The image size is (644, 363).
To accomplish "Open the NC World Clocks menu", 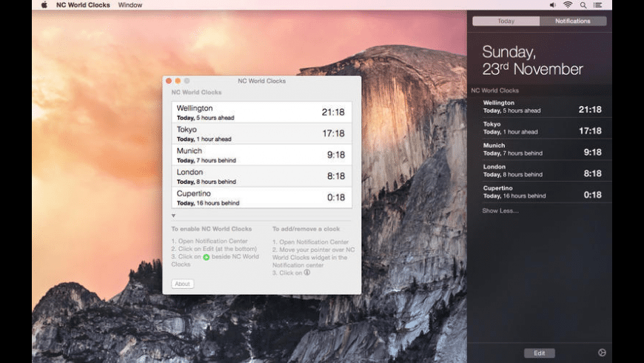I will coord(83,5).
